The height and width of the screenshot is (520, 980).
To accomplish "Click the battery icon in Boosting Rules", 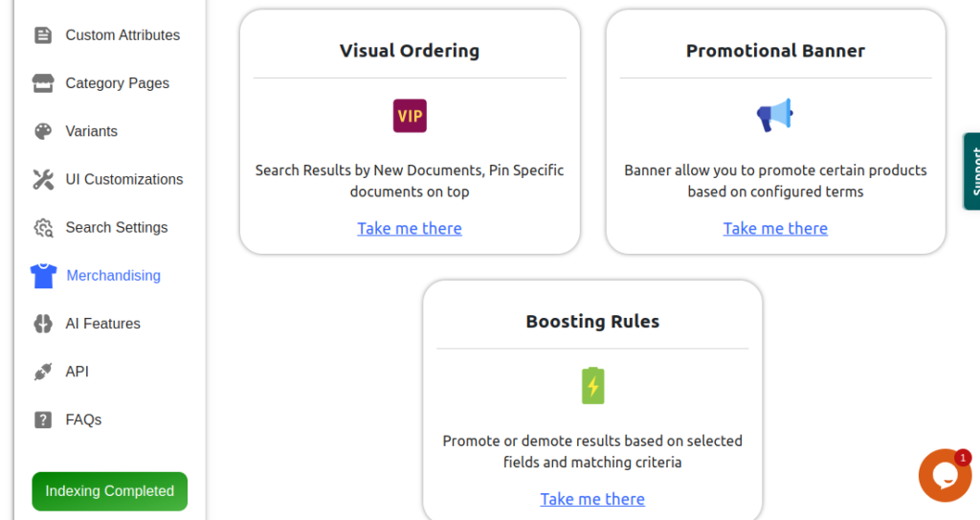I will (x=593, y=386).
